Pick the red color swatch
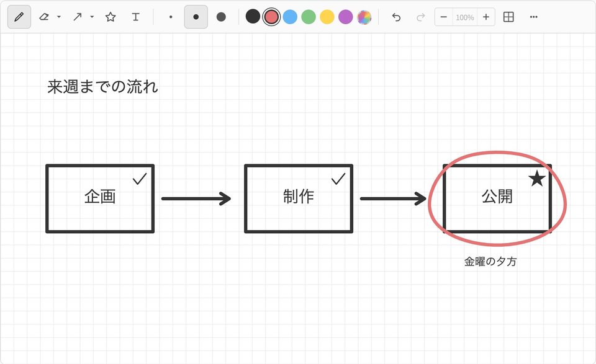This screenshot has height=364, width=596. [x=271, y=17]
